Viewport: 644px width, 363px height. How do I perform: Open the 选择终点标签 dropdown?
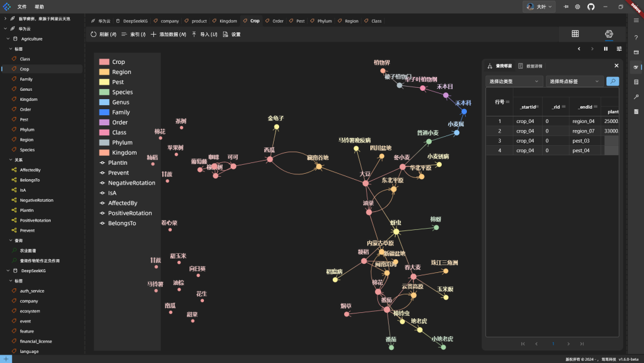coord(574,81)
